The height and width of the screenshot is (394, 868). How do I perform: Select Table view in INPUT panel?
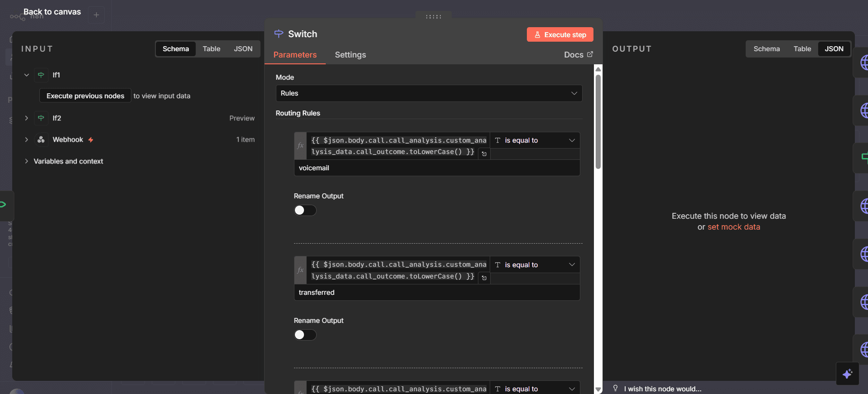click(212, 49)
